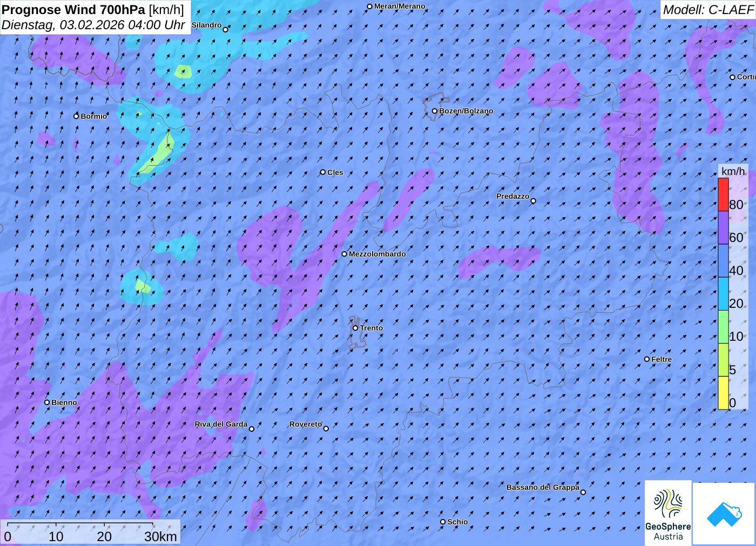The width and height of the screenshot is (756, 546).
Task: Click the 'Riva del Garda' map label
Action: tap(221, 424)
